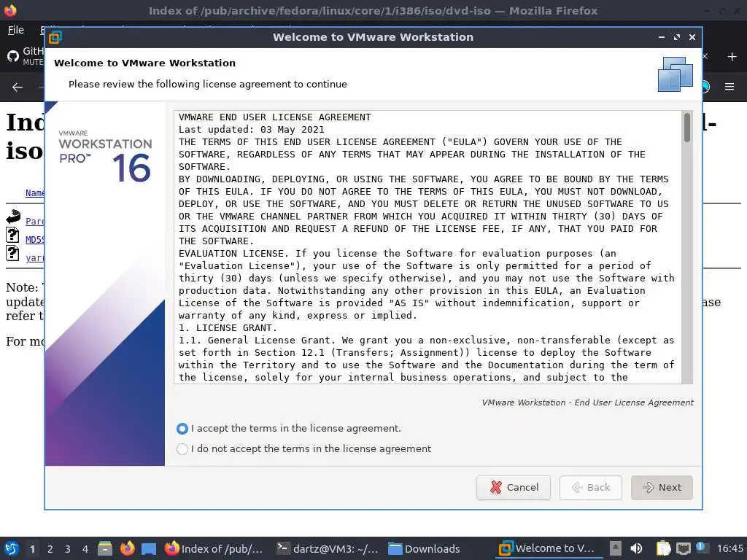The image size is (747, 560).
Task: Click the MD5 file link in Firefox
Action: 35,239
